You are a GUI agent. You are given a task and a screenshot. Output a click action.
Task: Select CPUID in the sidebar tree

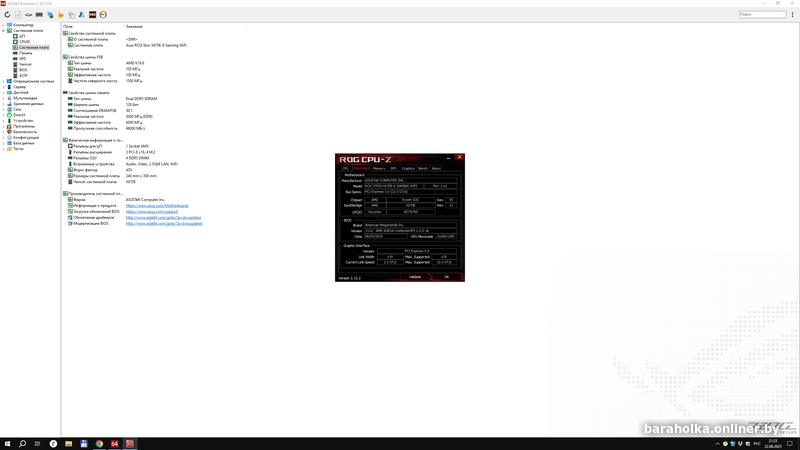coord(24,42)
